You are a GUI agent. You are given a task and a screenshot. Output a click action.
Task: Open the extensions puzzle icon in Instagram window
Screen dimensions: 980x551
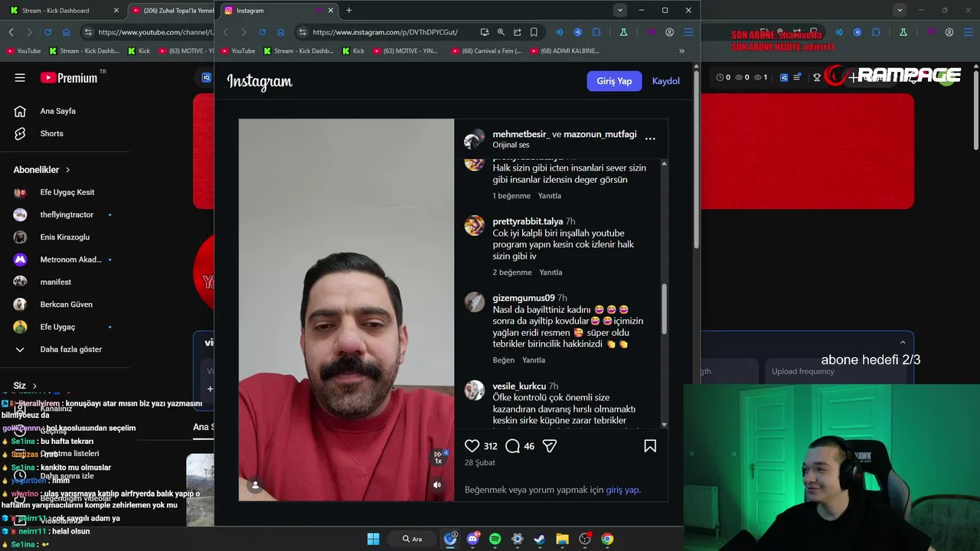click(596, 32)
